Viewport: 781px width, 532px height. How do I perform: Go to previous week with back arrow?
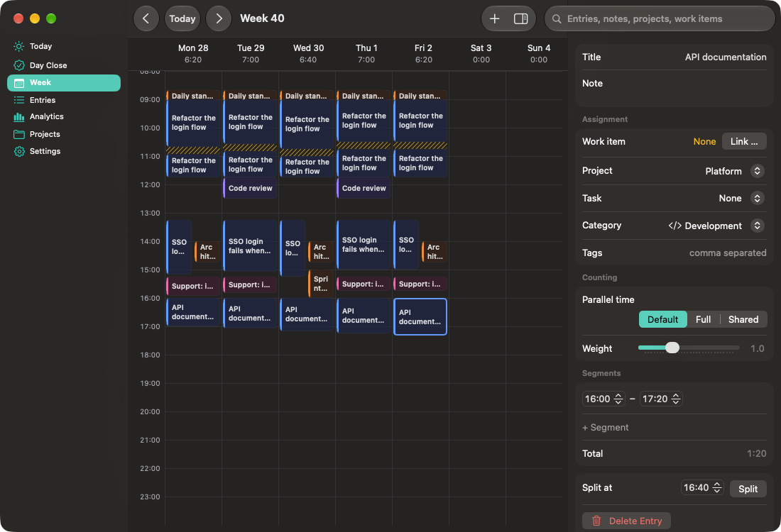pyautogui.click(x=146, y=18)
